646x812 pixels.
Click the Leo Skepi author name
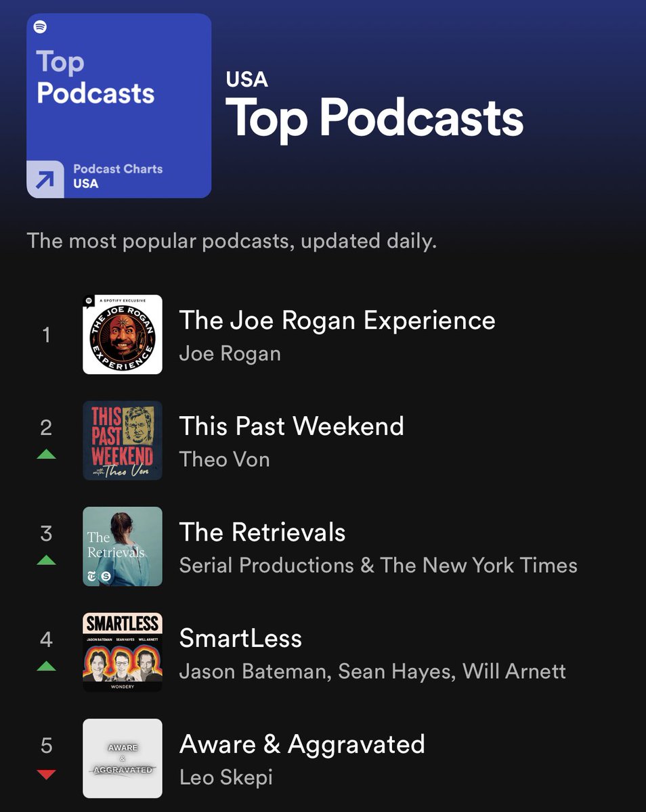[225, 777]
